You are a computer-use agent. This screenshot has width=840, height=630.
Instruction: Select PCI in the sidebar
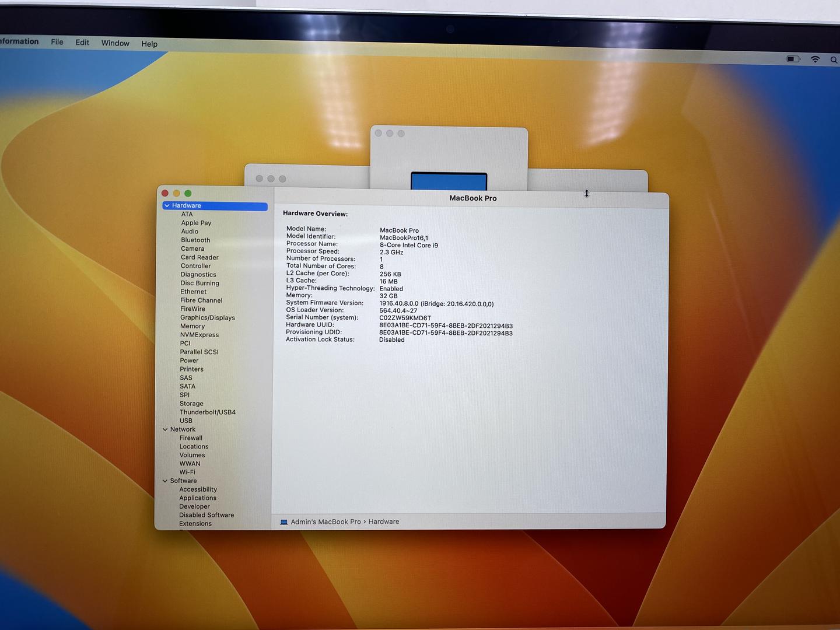click(x=185, y=344)
